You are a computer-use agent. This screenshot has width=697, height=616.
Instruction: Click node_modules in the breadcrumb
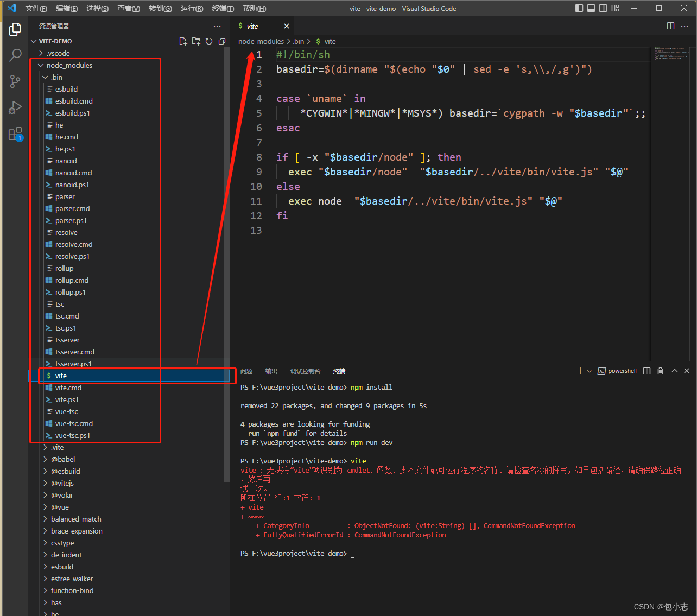[261, 41]
